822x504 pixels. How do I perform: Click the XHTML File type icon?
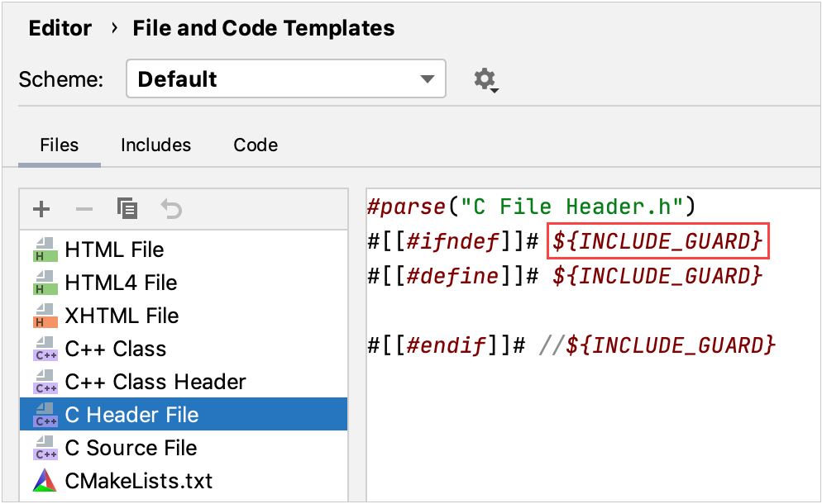tap(44, 315)
